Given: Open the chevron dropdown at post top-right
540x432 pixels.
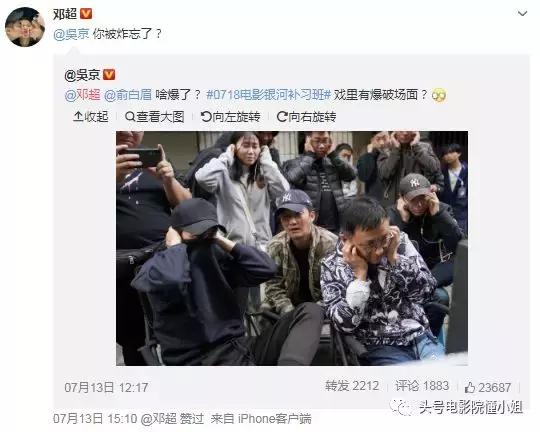Looking at the screenshot, I should click(522, 14).
